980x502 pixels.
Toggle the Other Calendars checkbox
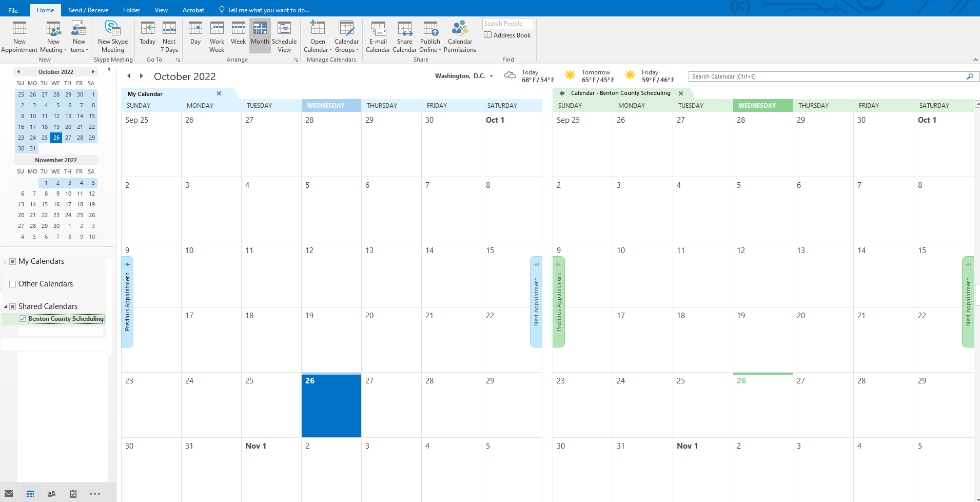[x=13, y=284]
